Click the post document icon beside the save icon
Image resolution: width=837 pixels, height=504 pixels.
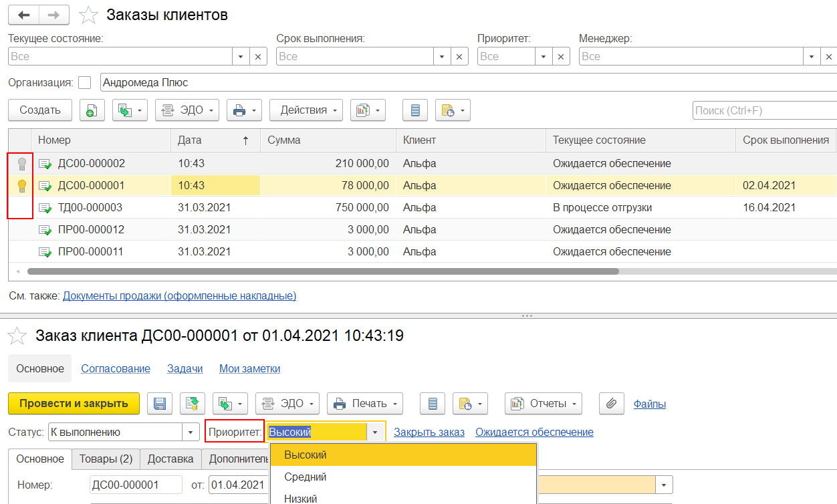(192, 404)
